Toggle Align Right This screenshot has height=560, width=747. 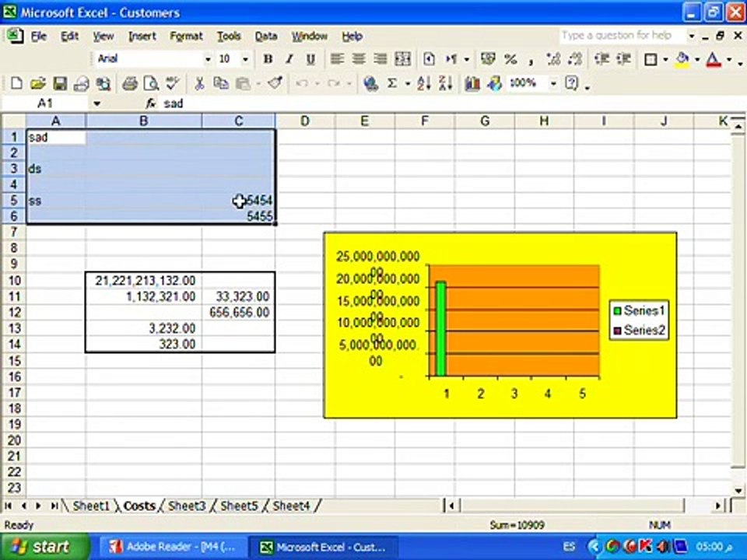coord(381,59)
